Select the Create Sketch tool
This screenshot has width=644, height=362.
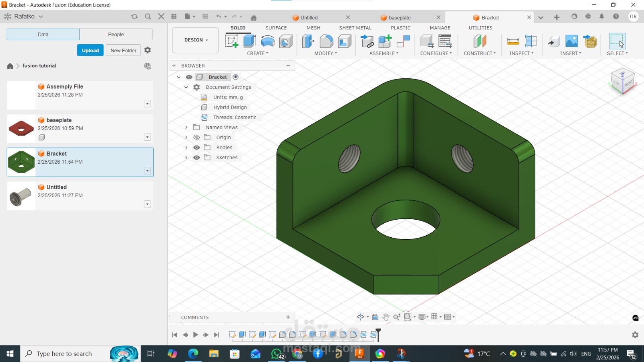[231, 41]
